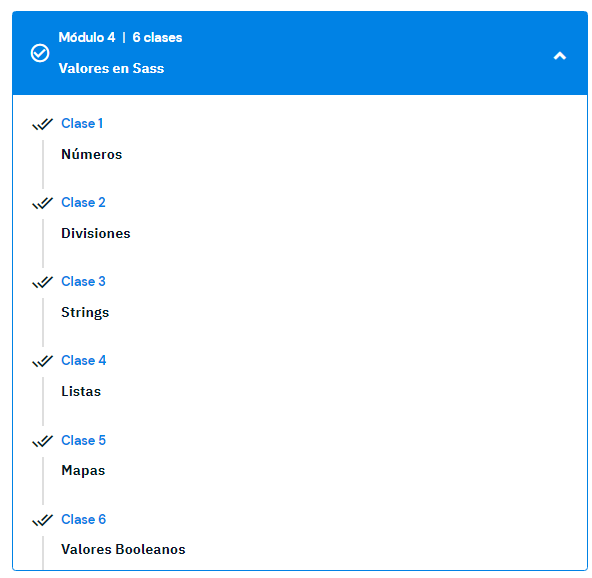Collapse the Módulo 4 section chevron
This screenshot has height=578, width=592.
pos(560,56)
